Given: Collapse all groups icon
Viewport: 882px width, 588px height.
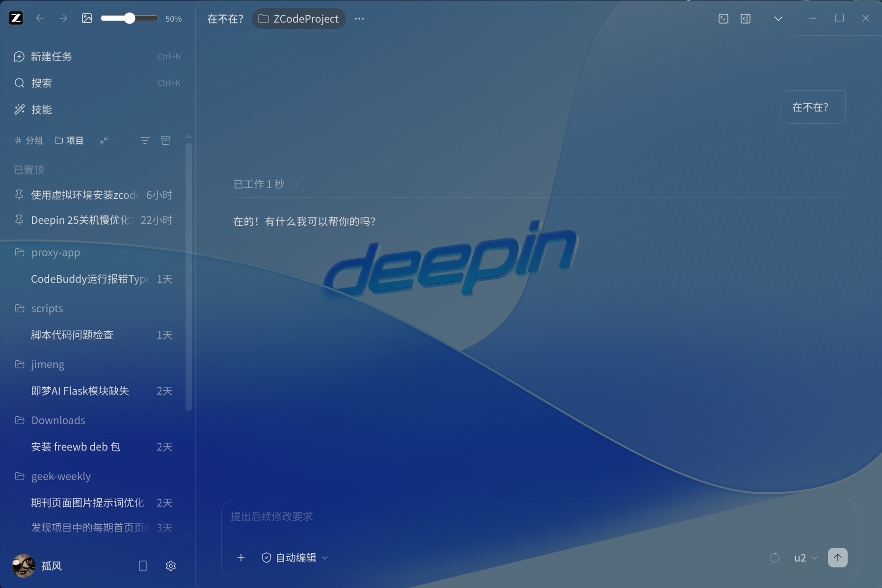Looking at the screenshot, I should pos(104,140).
